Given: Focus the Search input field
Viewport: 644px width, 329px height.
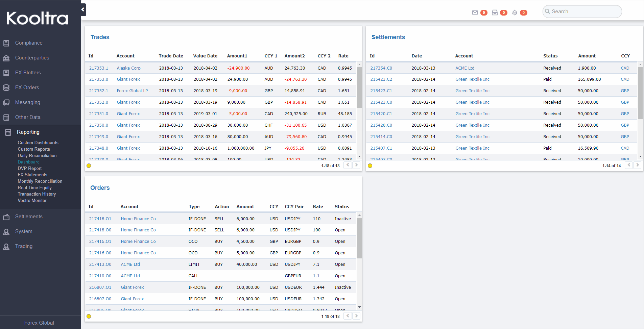Looking at the screenshot, I should (582, 11).
